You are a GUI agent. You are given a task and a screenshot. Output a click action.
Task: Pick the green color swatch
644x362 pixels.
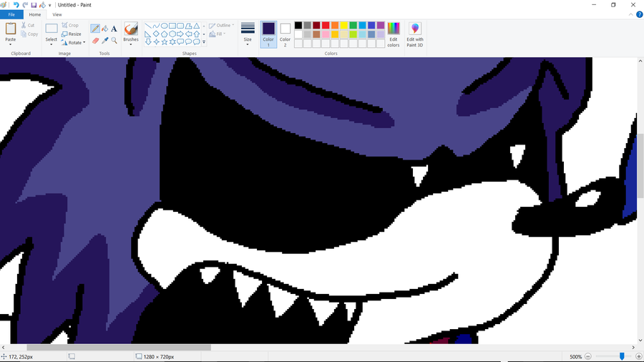[353, 26]
